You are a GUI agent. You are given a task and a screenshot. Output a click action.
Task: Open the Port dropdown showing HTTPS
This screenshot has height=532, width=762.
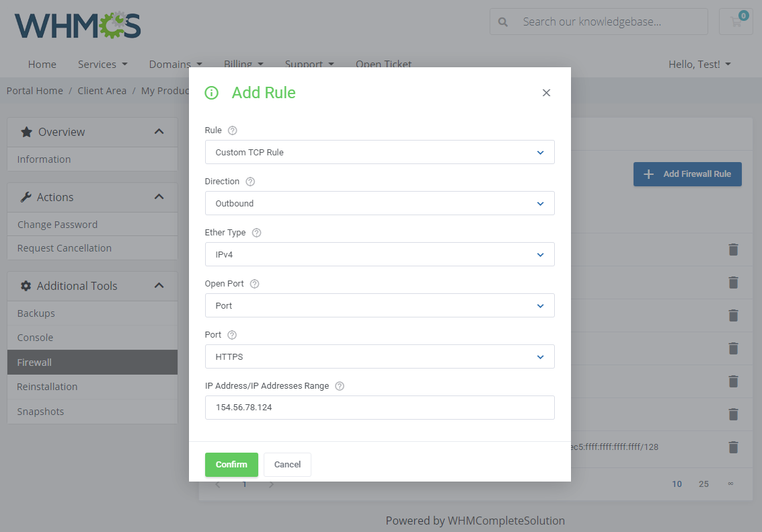(380, 356)
